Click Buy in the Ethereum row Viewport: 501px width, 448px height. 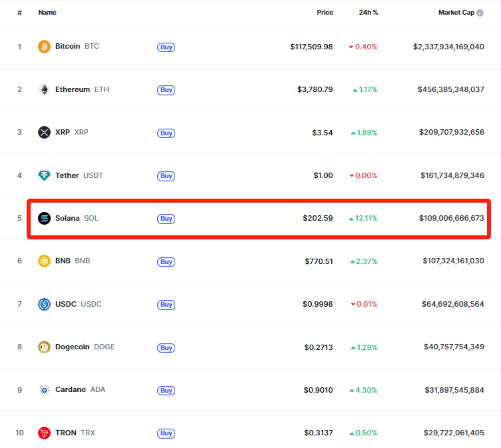pyautogui.click(x=166, y=90)
